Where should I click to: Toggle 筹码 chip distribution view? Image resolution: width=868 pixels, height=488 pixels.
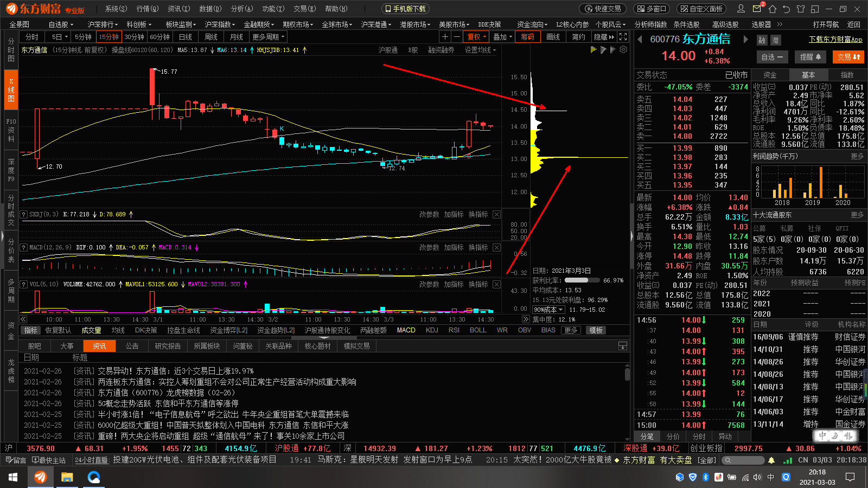[x=527, y=37]
